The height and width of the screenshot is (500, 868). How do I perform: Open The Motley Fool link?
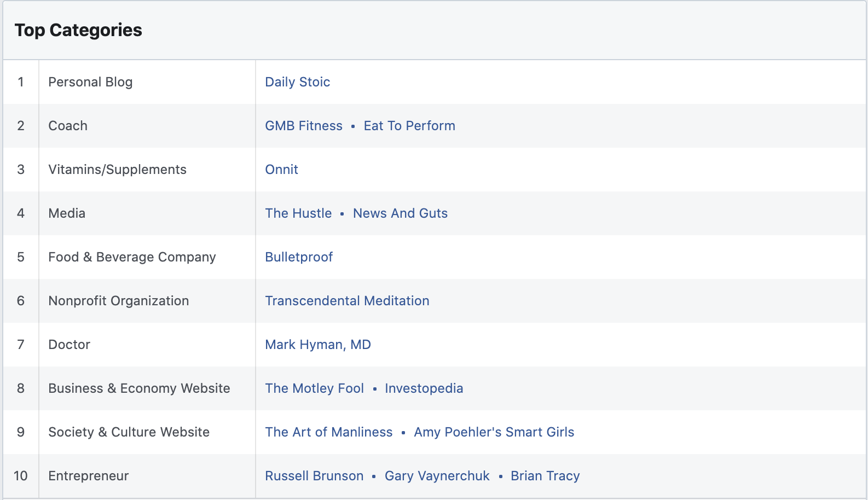coord(314,388)
